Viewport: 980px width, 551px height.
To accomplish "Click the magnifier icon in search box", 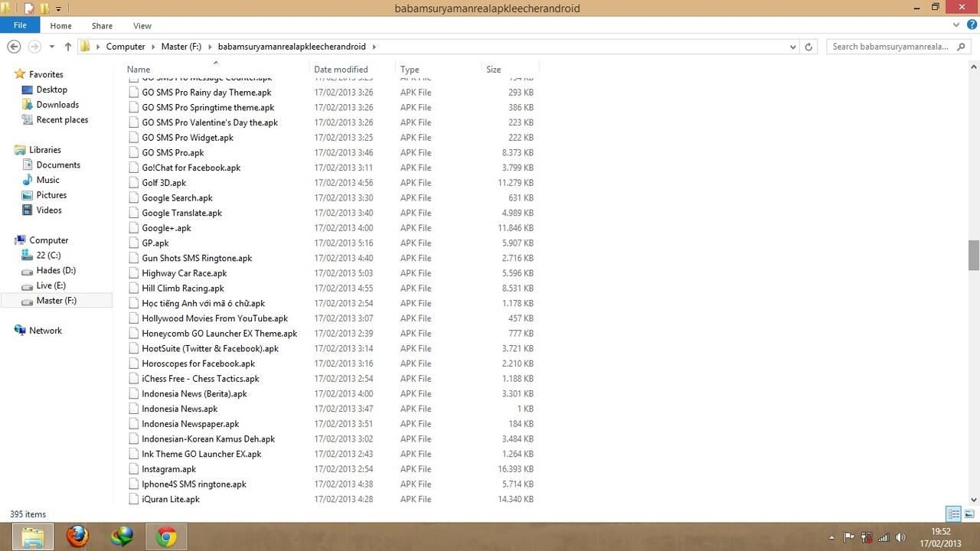I will click(962, 47).
